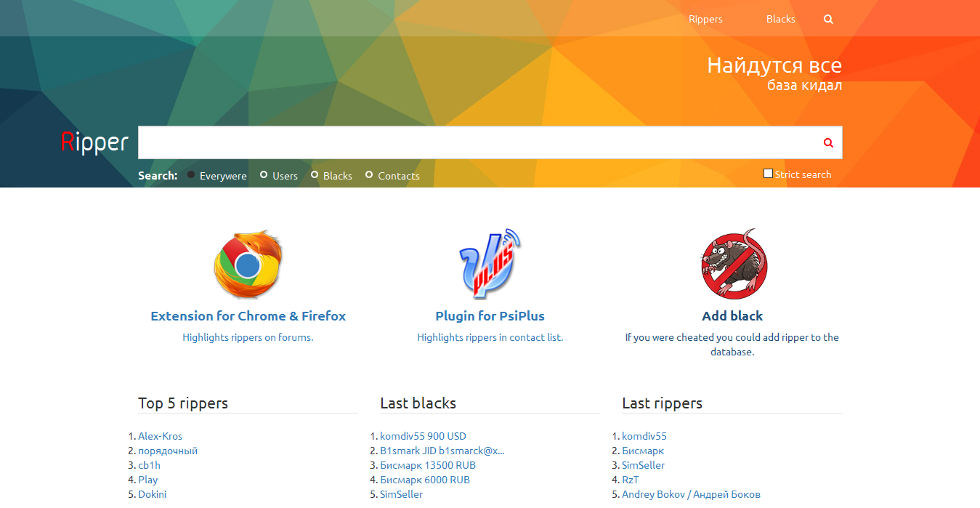Open top ripper cb1h
980x508 pixels.
click(x=149, y=465)
